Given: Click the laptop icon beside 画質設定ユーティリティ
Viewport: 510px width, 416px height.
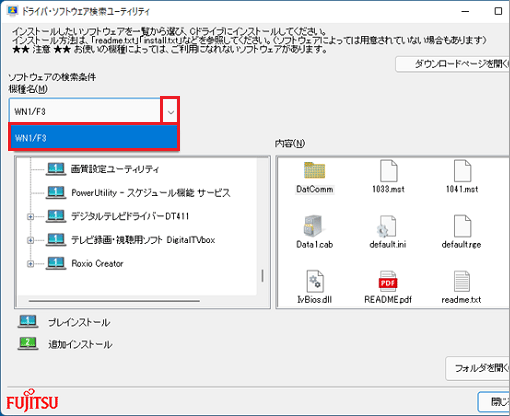Looking at the screenshot, I should click(56, 169).
